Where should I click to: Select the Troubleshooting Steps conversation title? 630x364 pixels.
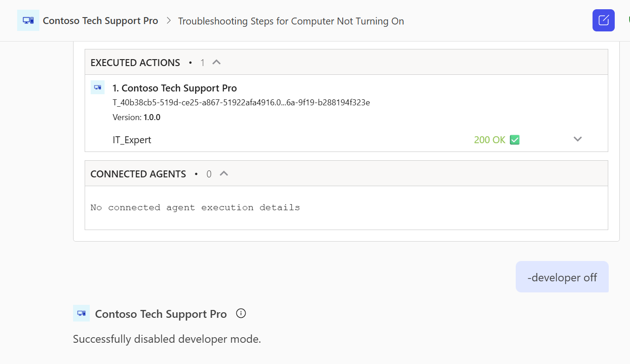coord(291,21)
